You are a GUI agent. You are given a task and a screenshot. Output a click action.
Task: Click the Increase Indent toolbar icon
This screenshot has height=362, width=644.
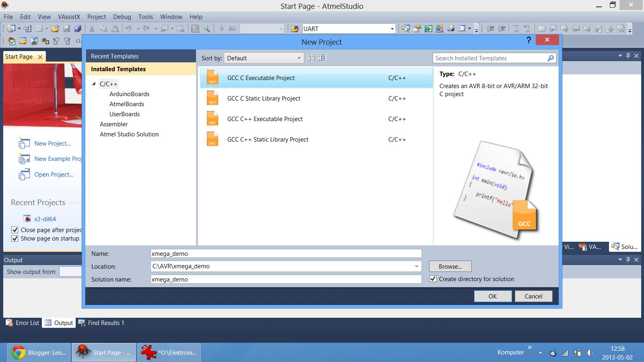point(502,29)
